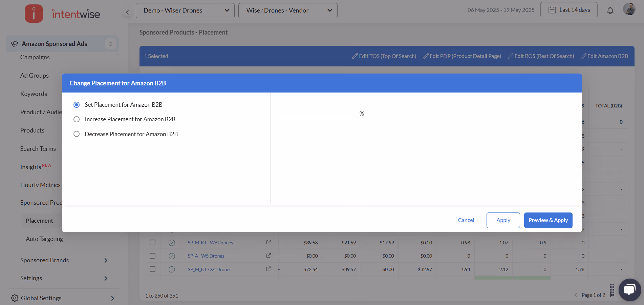Open Auto Targeting in the sidebar

click(x=44, y=239)
